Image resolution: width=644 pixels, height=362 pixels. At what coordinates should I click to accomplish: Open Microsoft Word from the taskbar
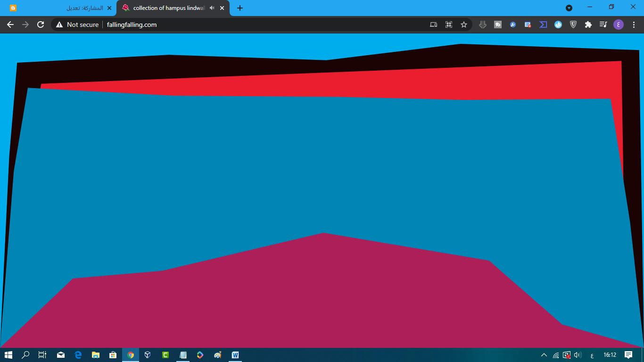pos(235,355)
